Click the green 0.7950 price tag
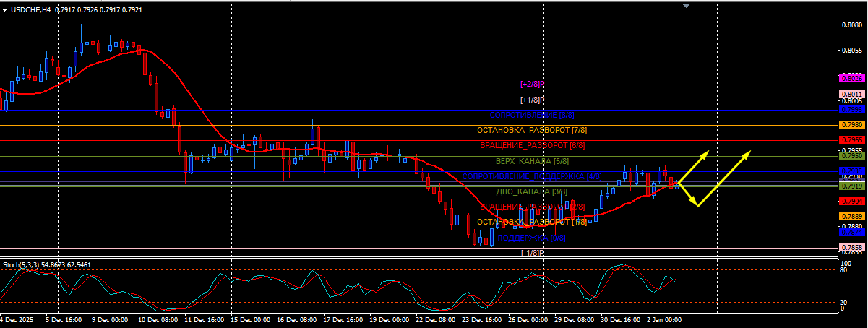Image resolution: width=868 pixels, height=328 pixels. pos(852,155)
